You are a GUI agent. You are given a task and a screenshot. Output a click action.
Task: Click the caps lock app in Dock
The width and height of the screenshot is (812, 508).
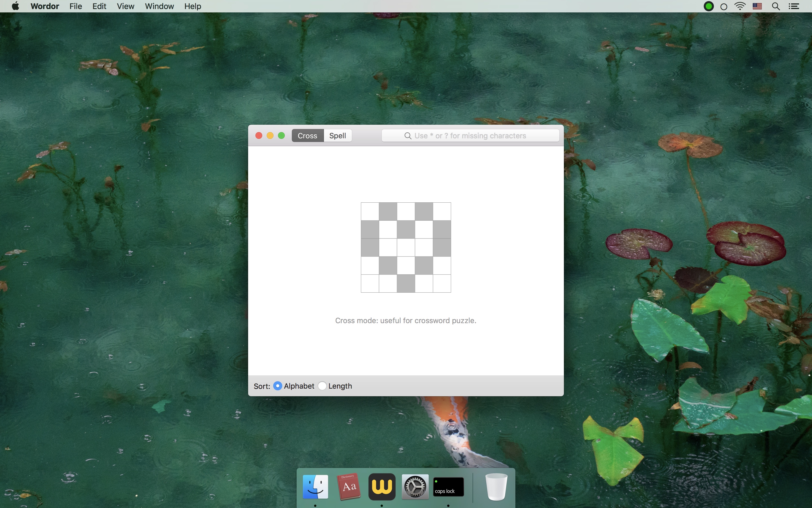coord(449,487)
